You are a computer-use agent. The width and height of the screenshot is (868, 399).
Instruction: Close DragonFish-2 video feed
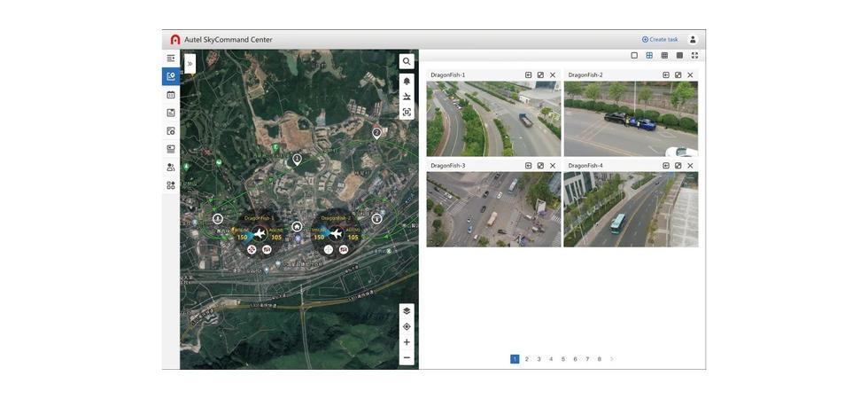(x=690, y=74)
